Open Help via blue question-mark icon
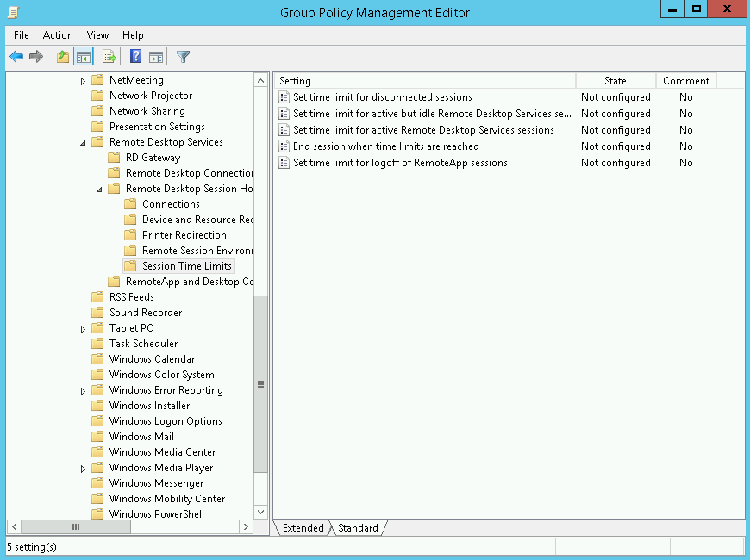Screen dimensions: 750x560 point(136,56)
